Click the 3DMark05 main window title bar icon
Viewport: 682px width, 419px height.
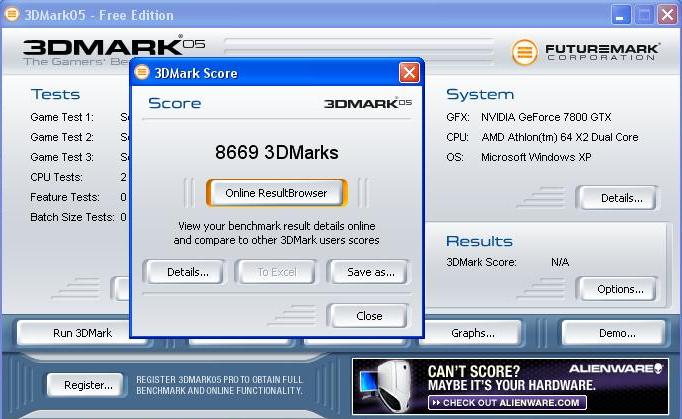pyautogui.click(x=12, y=14)
